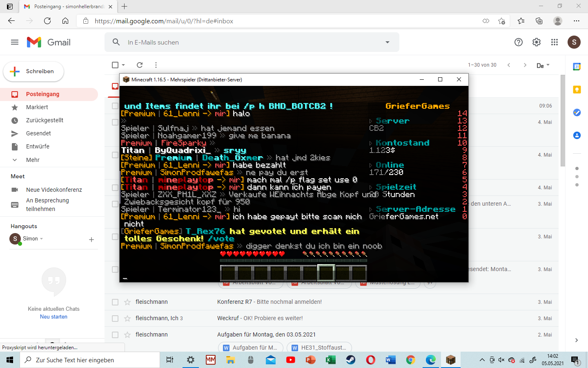This screenshot has width=588, height=368.
Task: Tick the select-all checkbox in Gmail toolbar
Action: [x=115, y=65]
